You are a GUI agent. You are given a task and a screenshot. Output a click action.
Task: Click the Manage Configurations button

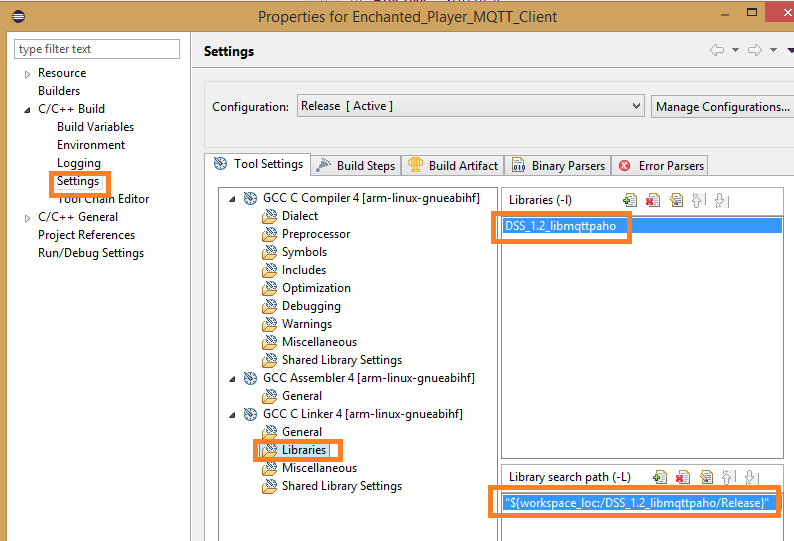tap(722, 106)
